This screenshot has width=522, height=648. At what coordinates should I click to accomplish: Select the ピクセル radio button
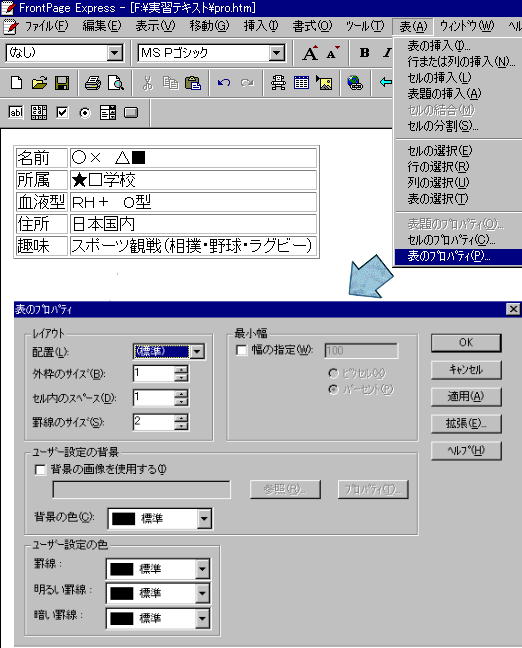(333, 374)
